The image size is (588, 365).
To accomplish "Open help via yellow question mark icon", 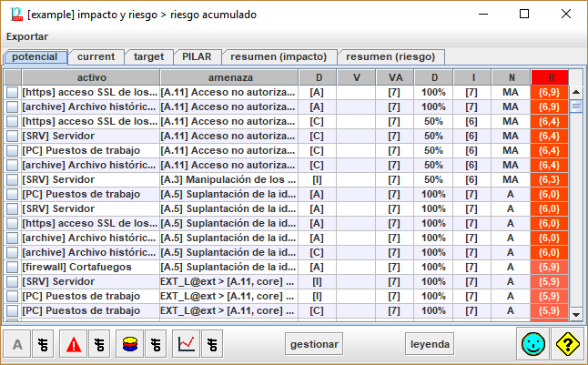I will click(x=566, y=344).
